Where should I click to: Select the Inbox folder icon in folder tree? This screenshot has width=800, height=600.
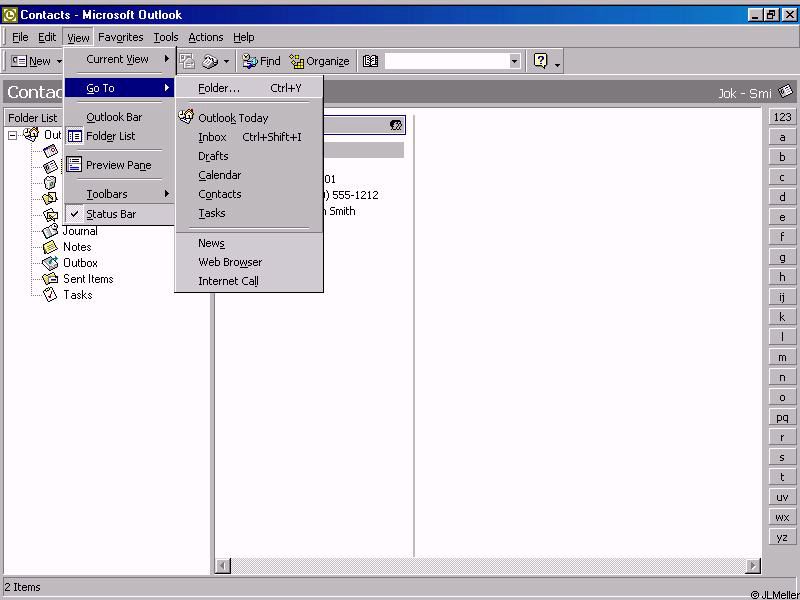tap(50, 214)
